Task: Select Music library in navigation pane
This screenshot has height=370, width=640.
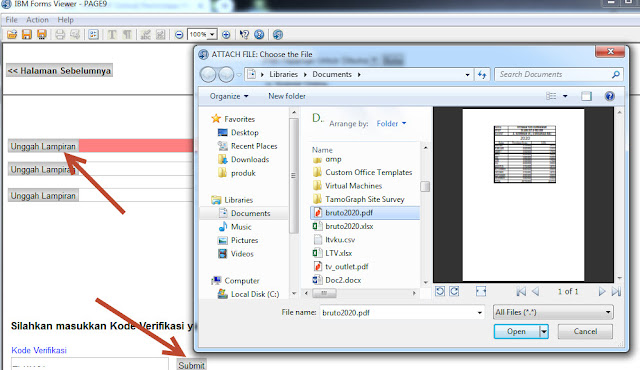Action: click(241, 227)
